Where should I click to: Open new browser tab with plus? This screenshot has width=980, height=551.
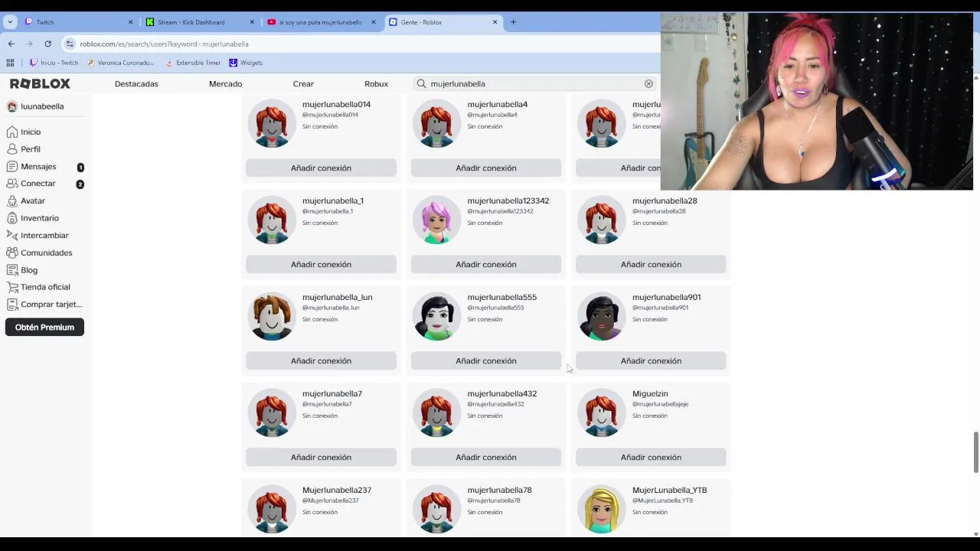513,22
